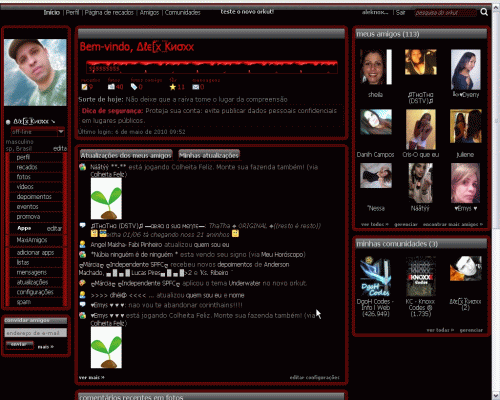The image size is (500, 400).
Task: Open the fotos counter icon
Action: pos(111,87)
